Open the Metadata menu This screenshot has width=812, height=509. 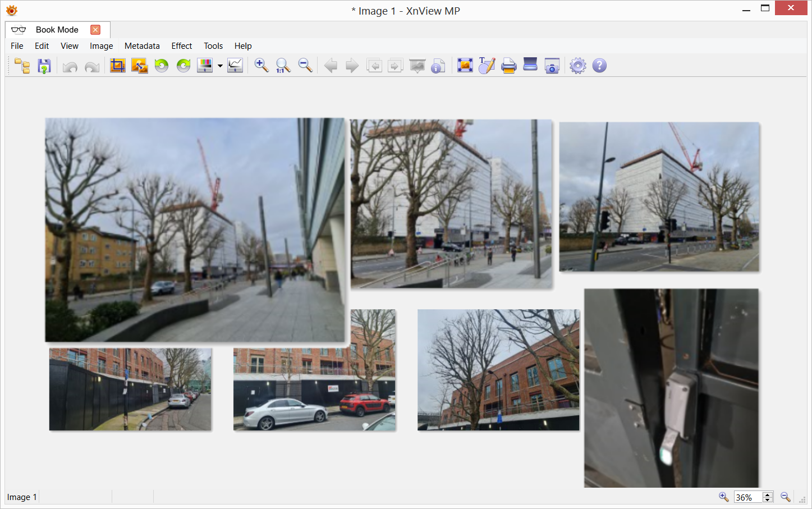pos(142,46)
